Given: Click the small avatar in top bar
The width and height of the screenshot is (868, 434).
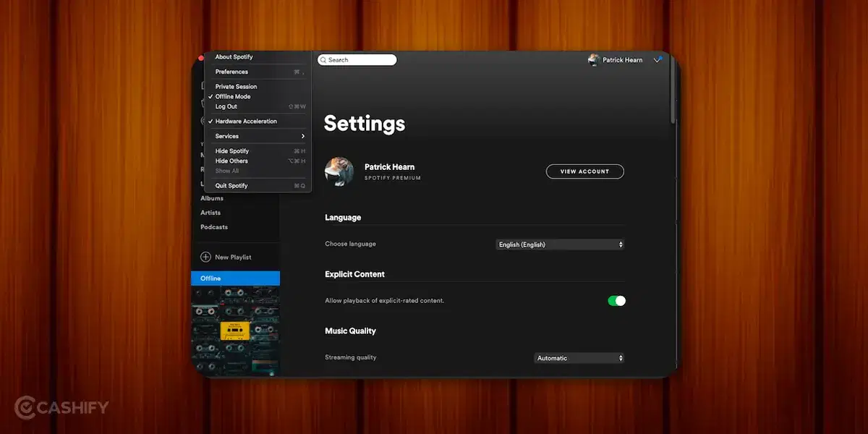Looking at the screenshot, I should coord(594,60).
